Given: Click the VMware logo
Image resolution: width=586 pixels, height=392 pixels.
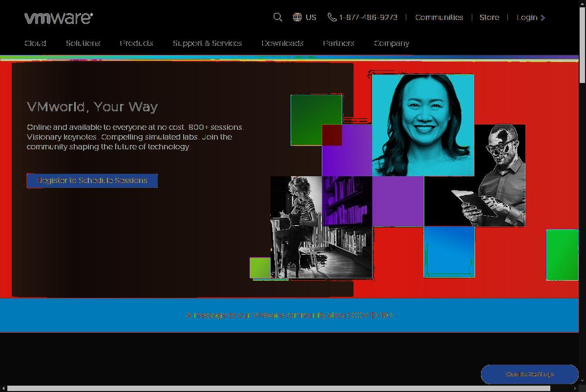Looking at the screenshot, I should point(59,18).
